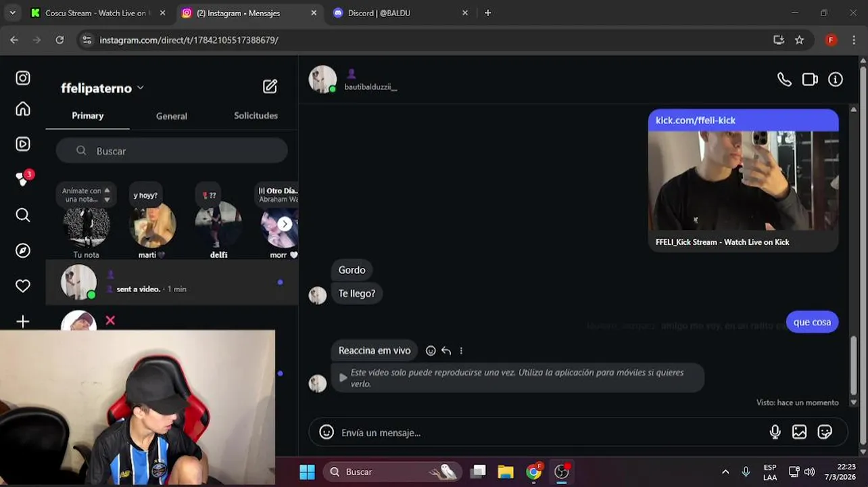Open OBS Studio icon in taskbar
The height and width of the screenshot is (487, 868).
point(562,471)
